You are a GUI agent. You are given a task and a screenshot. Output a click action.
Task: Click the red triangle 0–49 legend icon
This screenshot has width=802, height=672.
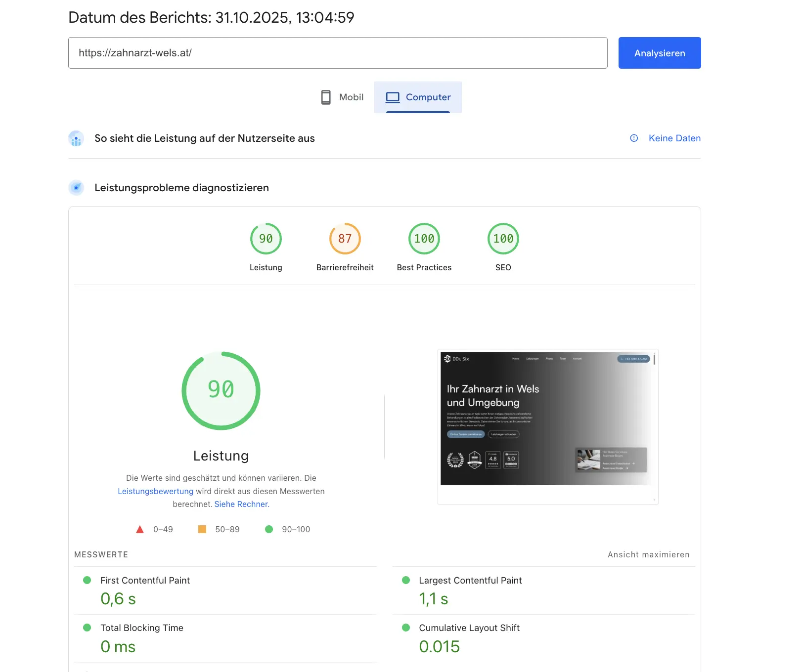[x=140, y=529]
